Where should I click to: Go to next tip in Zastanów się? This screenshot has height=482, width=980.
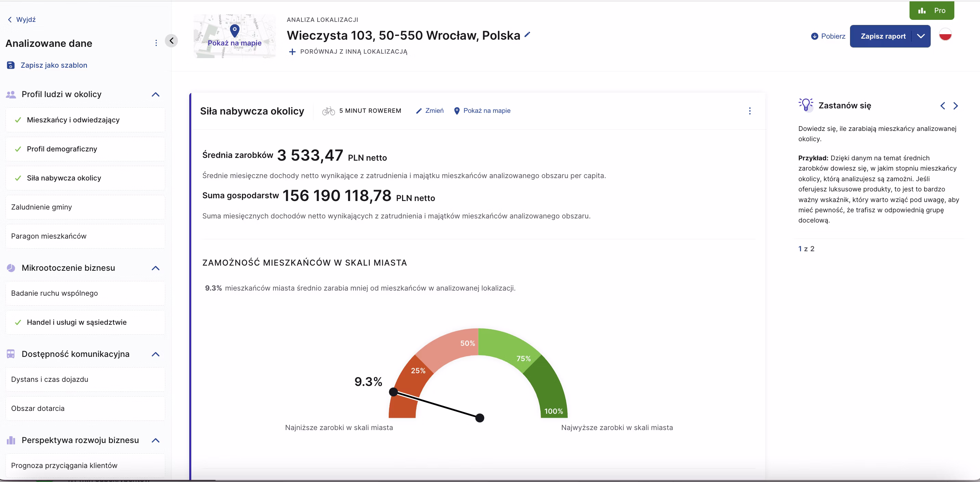point(955,106)
